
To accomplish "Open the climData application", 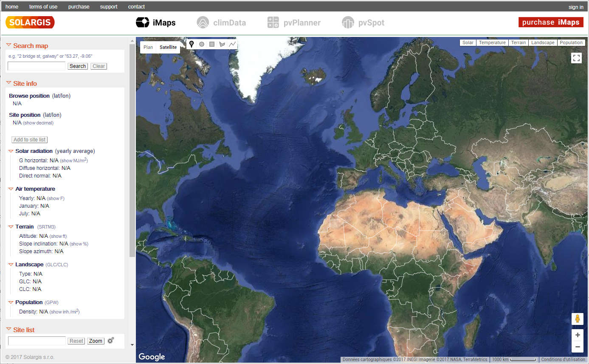I will coord(221,23).
